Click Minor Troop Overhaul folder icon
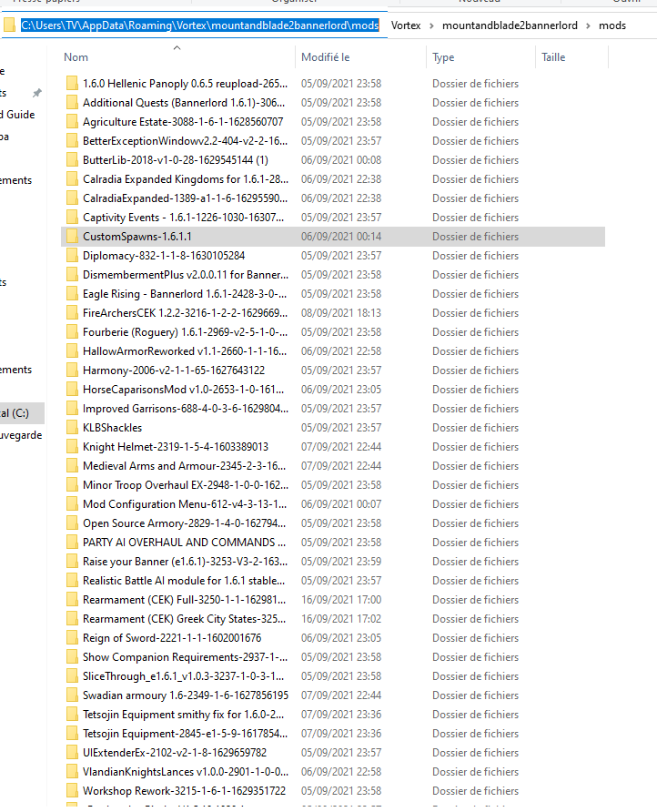 point(72,485)
